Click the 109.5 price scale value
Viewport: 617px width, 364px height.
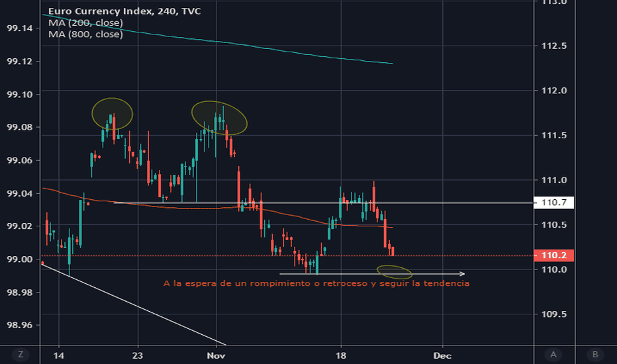[x=554, y=314]
